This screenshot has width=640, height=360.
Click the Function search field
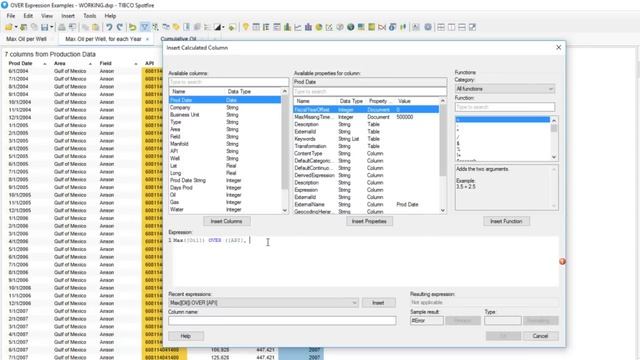pos(505,107)
